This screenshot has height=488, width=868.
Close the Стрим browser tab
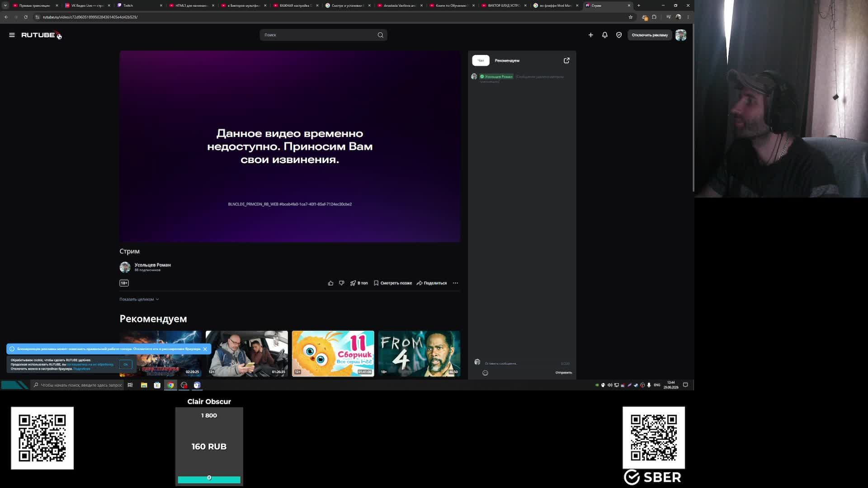[628, 5]
